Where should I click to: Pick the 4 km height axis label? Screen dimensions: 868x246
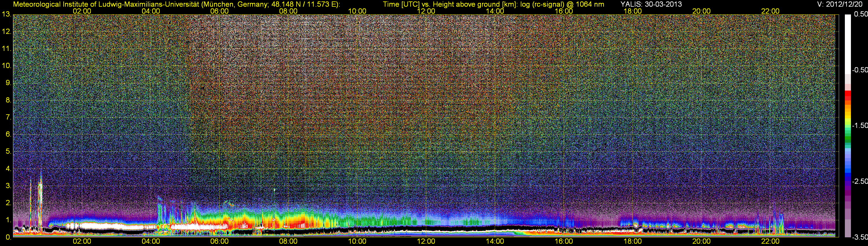8,168
